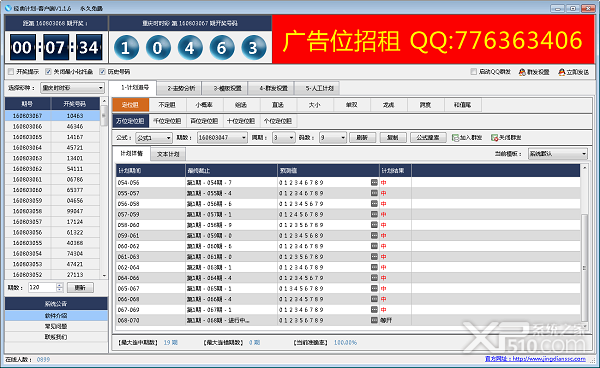Select 软件介绍 in the announcement list
Screen dimensions: 600x368
(56, 316)
